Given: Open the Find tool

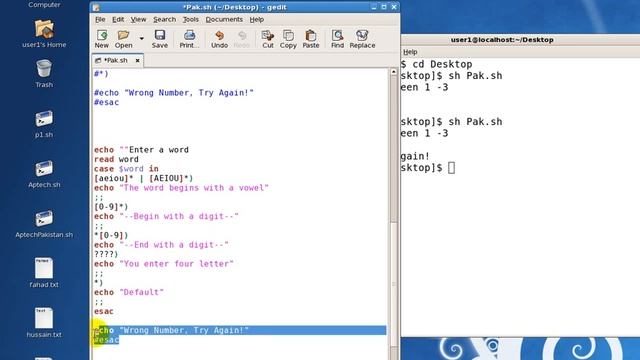Looking at the screenshot, I should tap(337, 39).
